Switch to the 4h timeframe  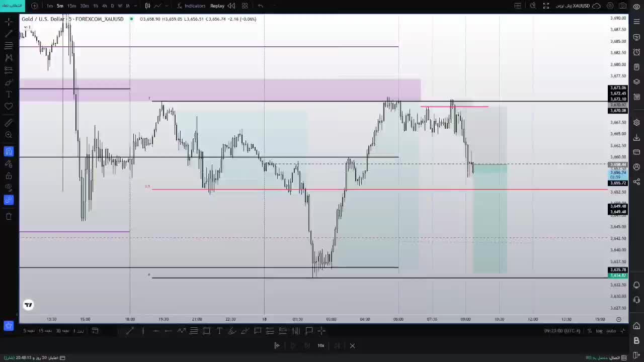(x=104, y=6)
